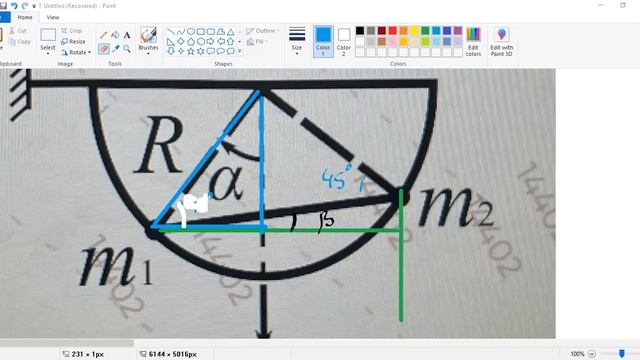Viewport: 640px width, 360px height.
Task: Click the Cut button
Action: 18,31
